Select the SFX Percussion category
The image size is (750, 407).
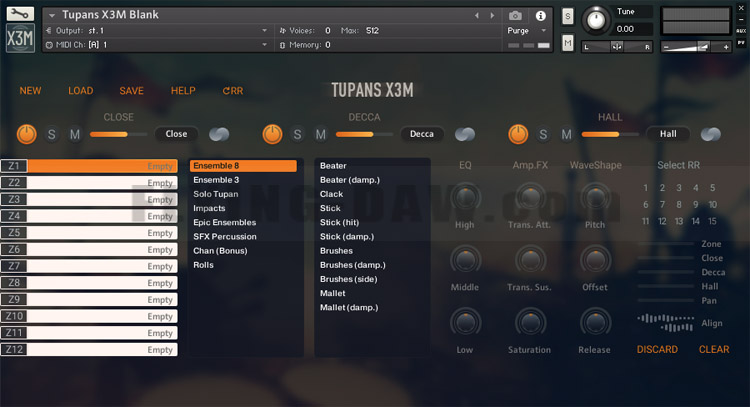pos(225,237)
